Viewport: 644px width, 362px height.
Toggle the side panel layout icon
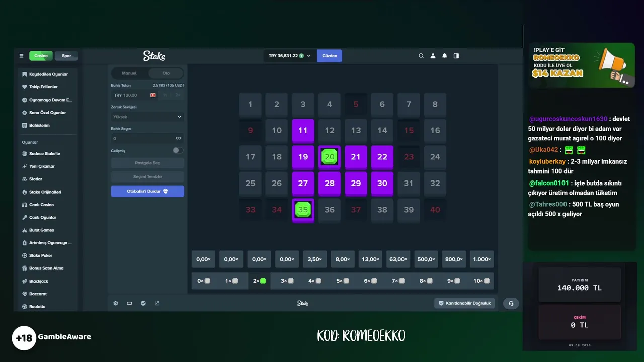[x=456, y=56]
